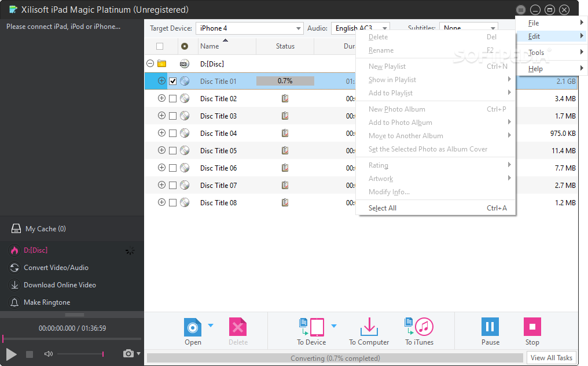Sort by the Name column header
The height and width of the screenshot is (366, 588).
point(227,46)
